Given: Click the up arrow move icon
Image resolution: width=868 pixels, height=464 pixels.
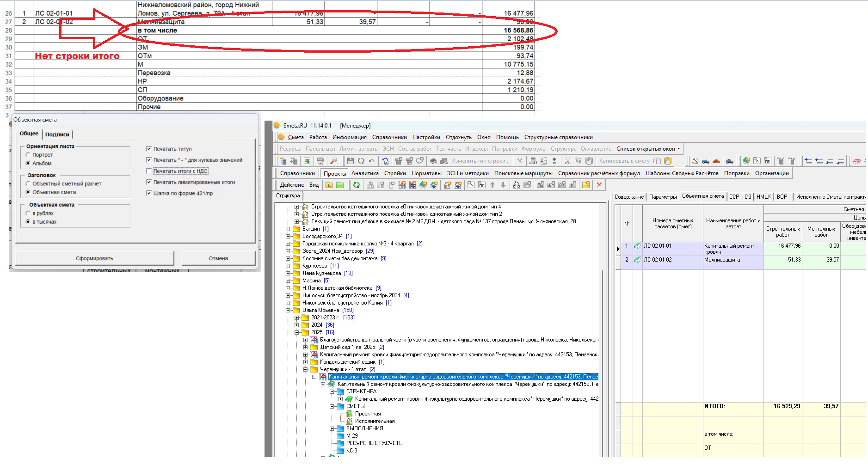Looking at the screenshot, I should click(x=492, y=185).
